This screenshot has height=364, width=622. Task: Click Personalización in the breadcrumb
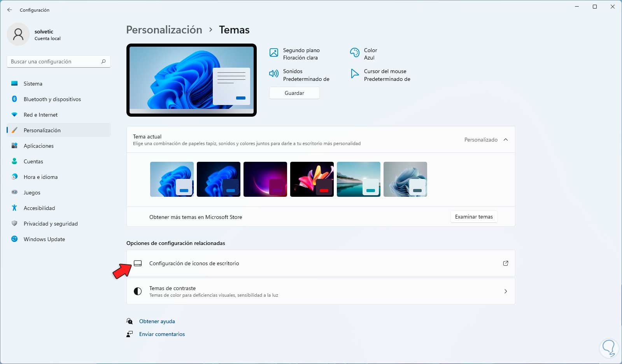point(164,30)
